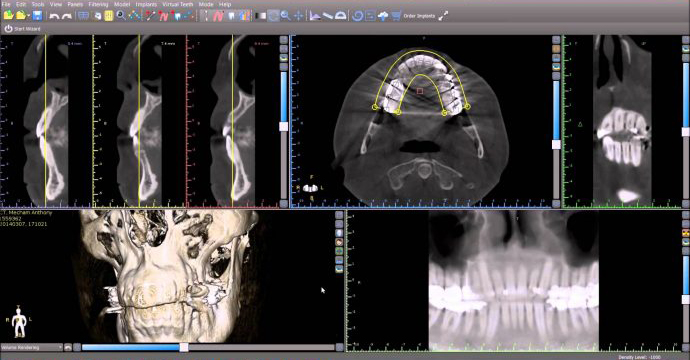Click the vertical slider handle in axial view
The width and height of the screenshot is (690, 360).
556,144
